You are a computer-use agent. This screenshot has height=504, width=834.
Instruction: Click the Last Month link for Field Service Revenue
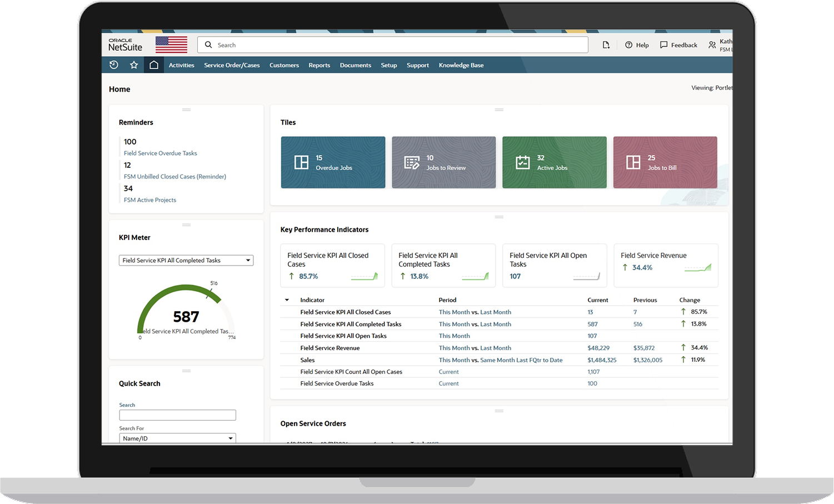pyautogui.click(x=495, y=347)
